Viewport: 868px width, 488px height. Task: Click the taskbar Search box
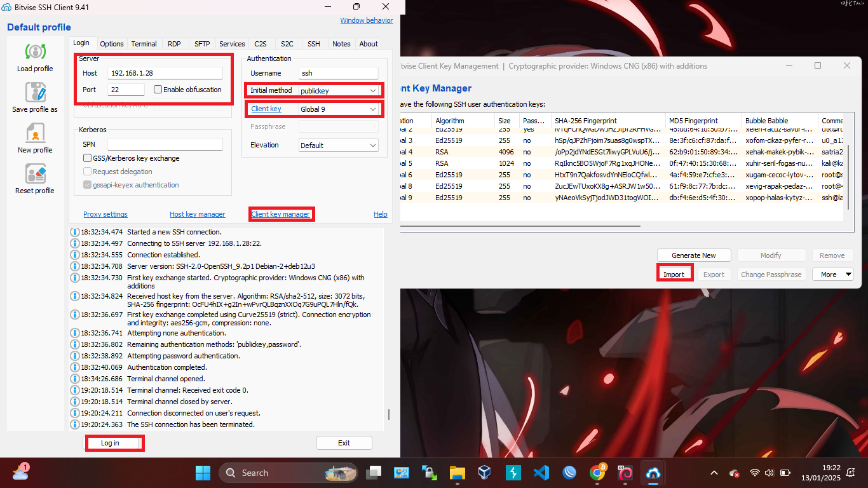(x=288, y=473)
